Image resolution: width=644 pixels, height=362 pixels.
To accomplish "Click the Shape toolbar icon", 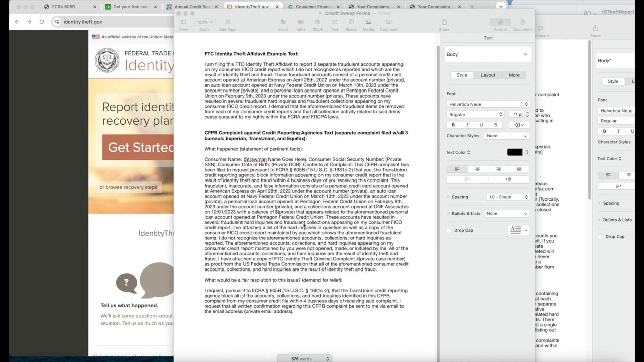I will pos(351,22).
